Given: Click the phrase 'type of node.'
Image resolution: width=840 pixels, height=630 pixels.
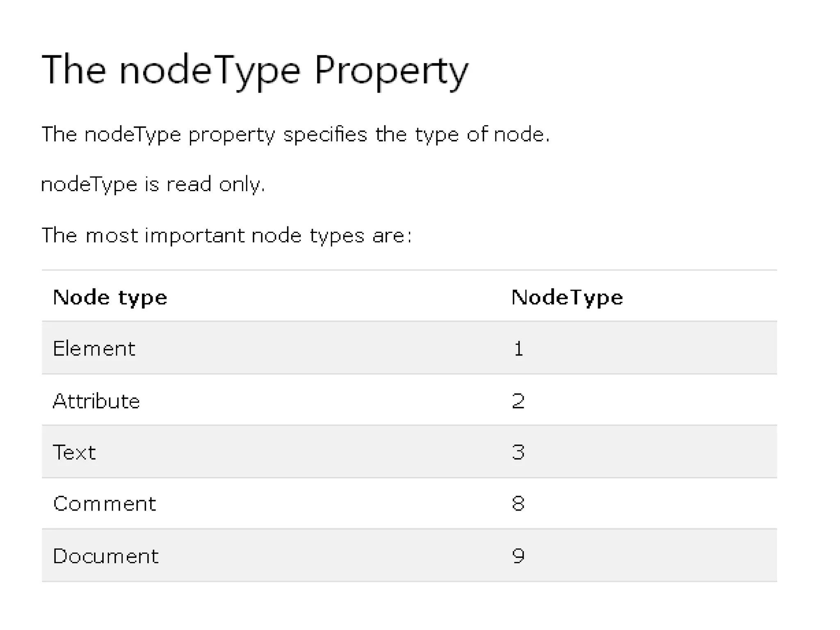Looking at the screenshot, I should [x=482, y=135].
